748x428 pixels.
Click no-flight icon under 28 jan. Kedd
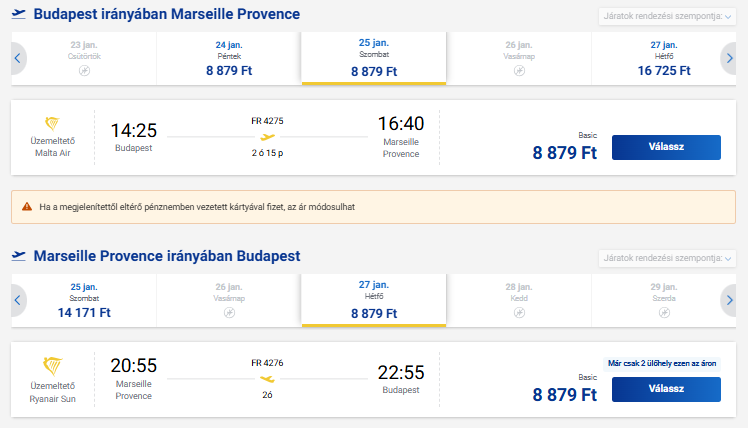point(519,313)
